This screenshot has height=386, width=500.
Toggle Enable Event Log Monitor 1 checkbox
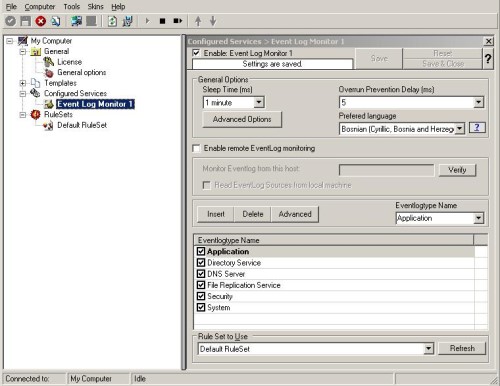tap(196, 53)
